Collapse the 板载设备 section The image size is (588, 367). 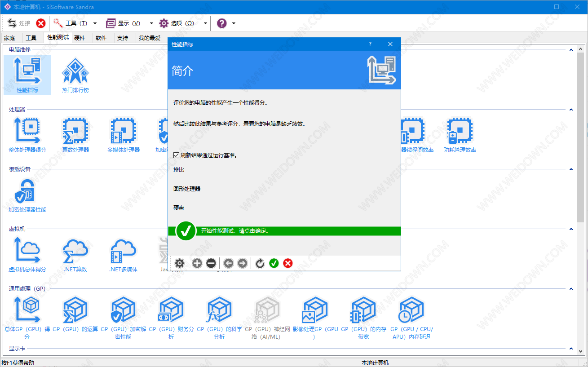click(x=571, y=169)
